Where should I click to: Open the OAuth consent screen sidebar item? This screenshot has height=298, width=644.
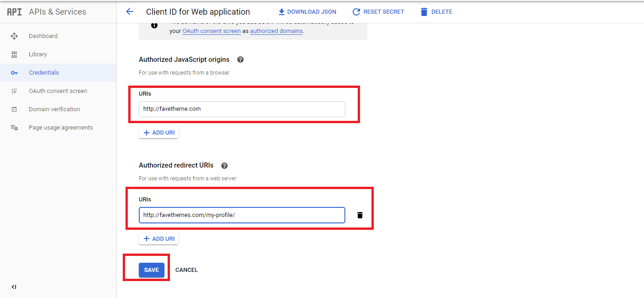click(57, 91)
